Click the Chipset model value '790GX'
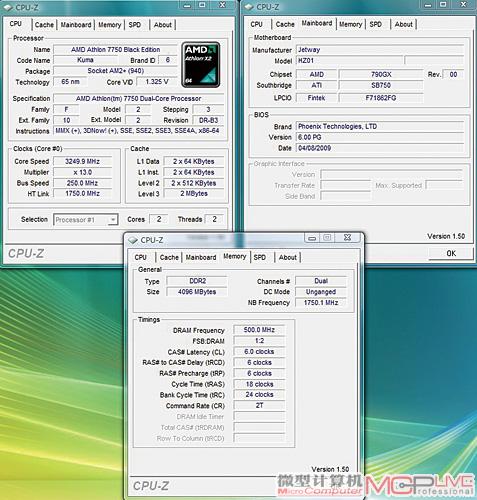Image resolution: width=477 pixels, height=500 pixels. 381,74
